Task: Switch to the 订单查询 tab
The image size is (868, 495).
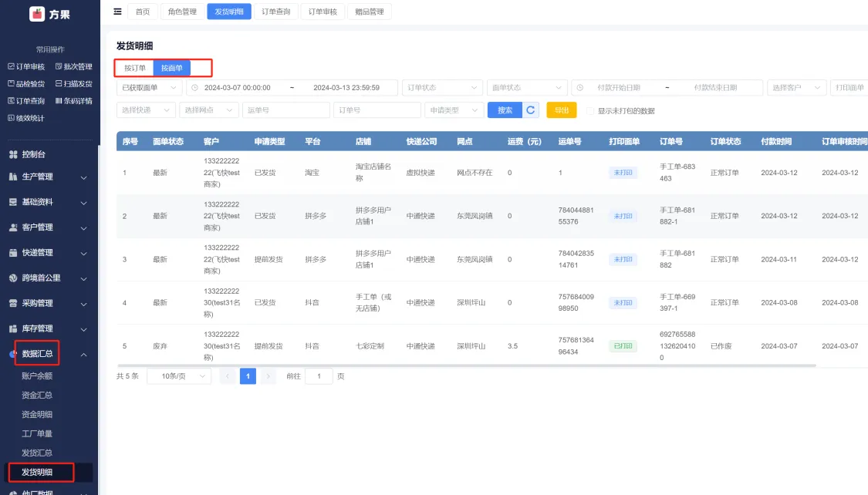Action: pos(275,12)
